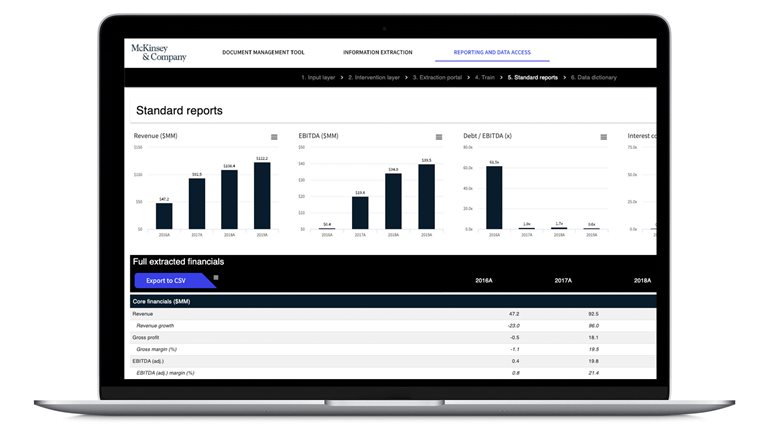The image size is (767, 431).
Task: Click the small icon beside Export to CSV
Action: [216, 278]
